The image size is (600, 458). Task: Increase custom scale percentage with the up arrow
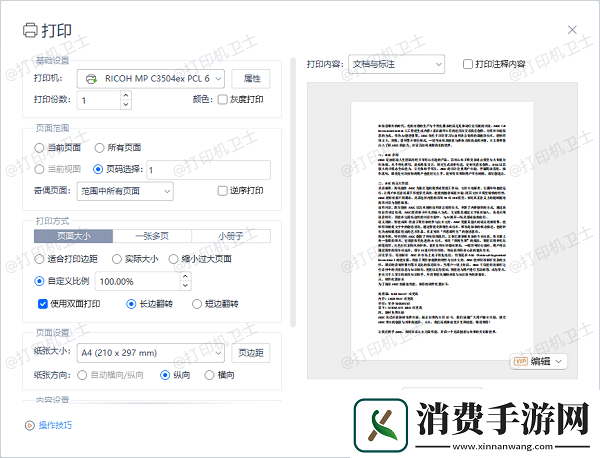coord(185,276)
